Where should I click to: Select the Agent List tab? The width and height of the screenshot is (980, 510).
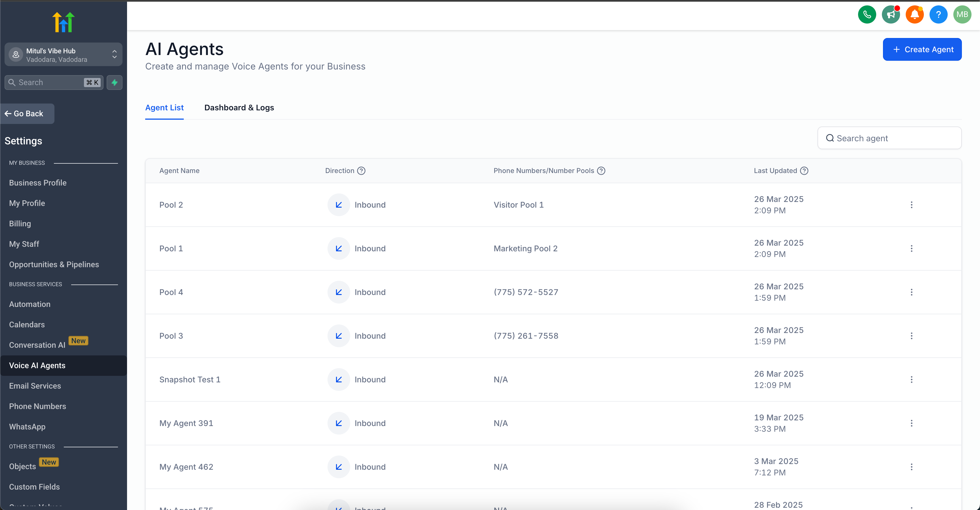point(164,108)
